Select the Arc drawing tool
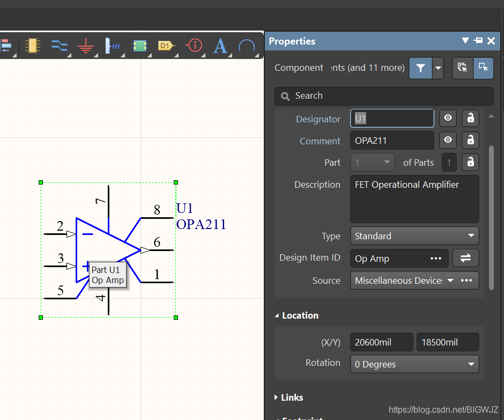The height and width of the screenshot is (420, 504). 247,46
